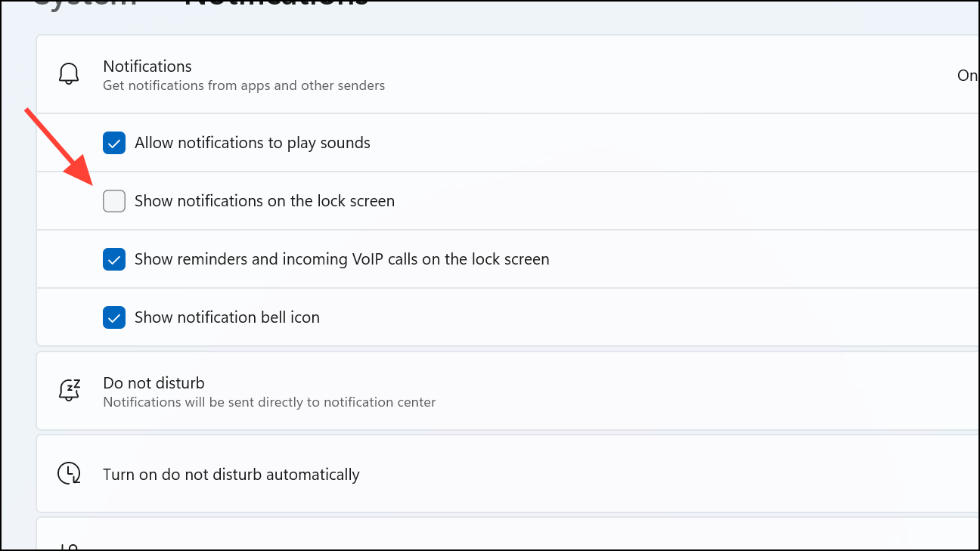Enable Show notifications on the lock screen checkbox
Screen dimensions: 980x551
coord(114,201)
